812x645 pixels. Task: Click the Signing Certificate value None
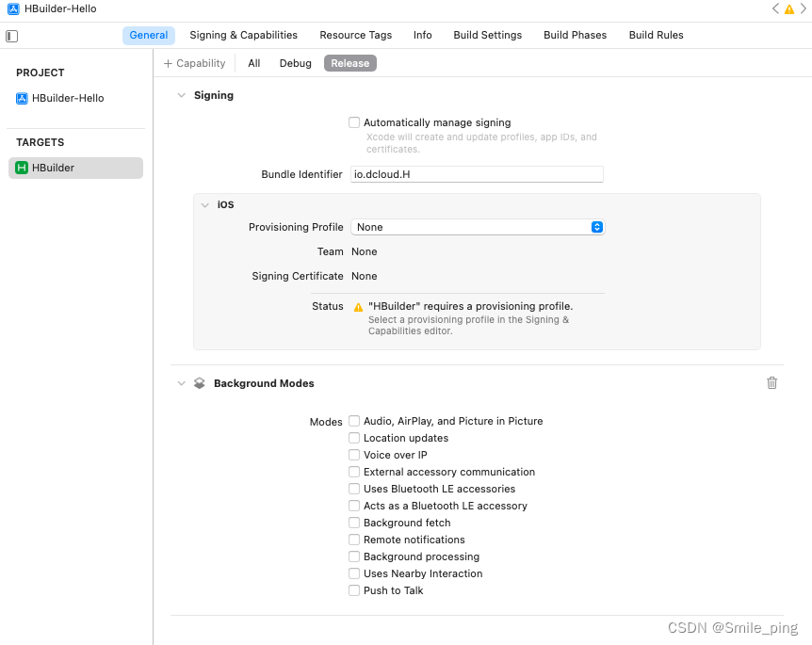point(364,276)
